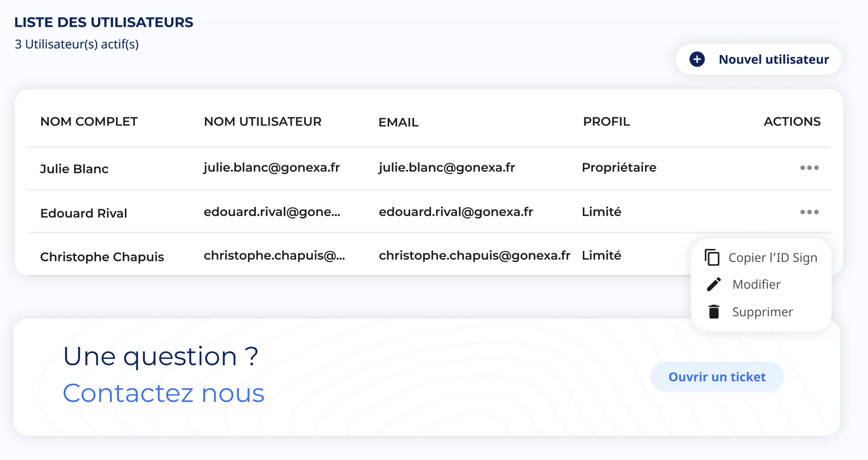The image size is (868, 460).
Task: Click the ACTIONS column header
Action: [792, 121]
